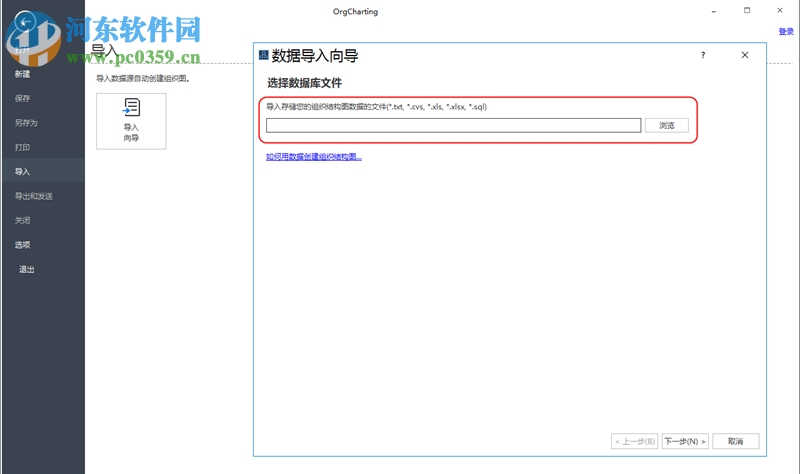801x474 pixels.
Task: Choose 关闭 in the sidebar menu
Action: (22, 221)
